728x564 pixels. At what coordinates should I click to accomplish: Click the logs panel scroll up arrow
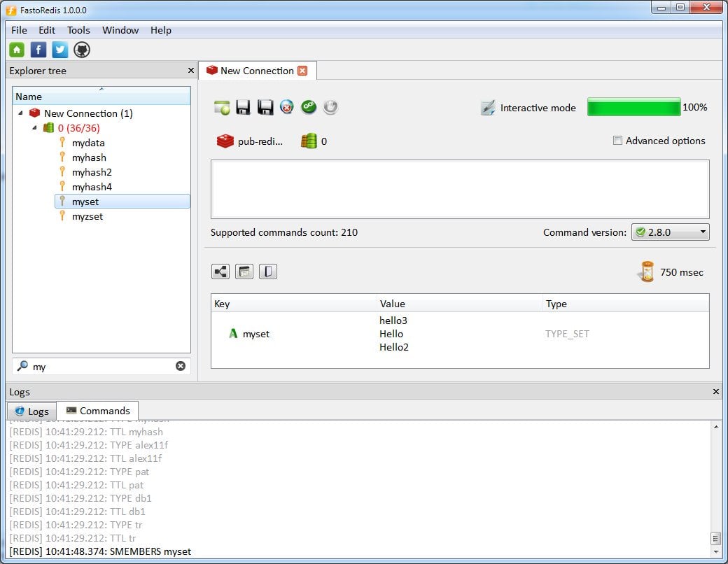point(716,427)
